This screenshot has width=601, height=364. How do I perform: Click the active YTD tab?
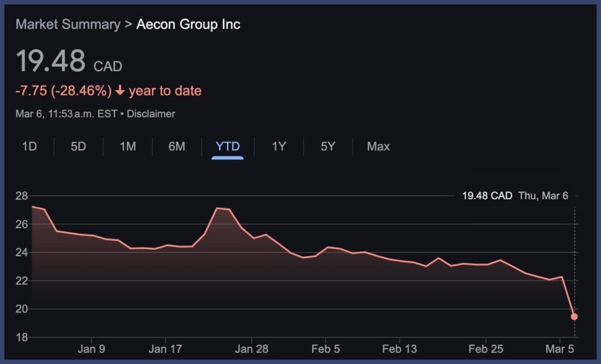click(227, 147)
